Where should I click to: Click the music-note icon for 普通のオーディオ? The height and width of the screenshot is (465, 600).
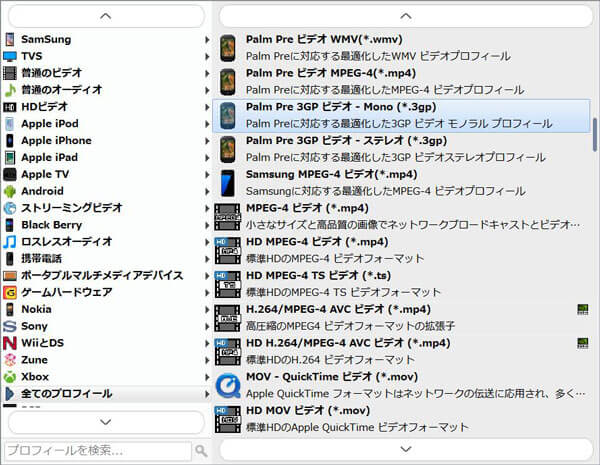point(10,90)
